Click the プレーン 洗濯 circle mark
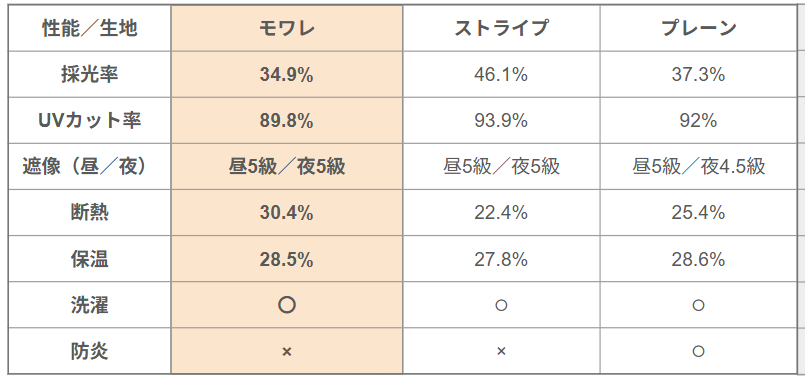 point(698,305)
